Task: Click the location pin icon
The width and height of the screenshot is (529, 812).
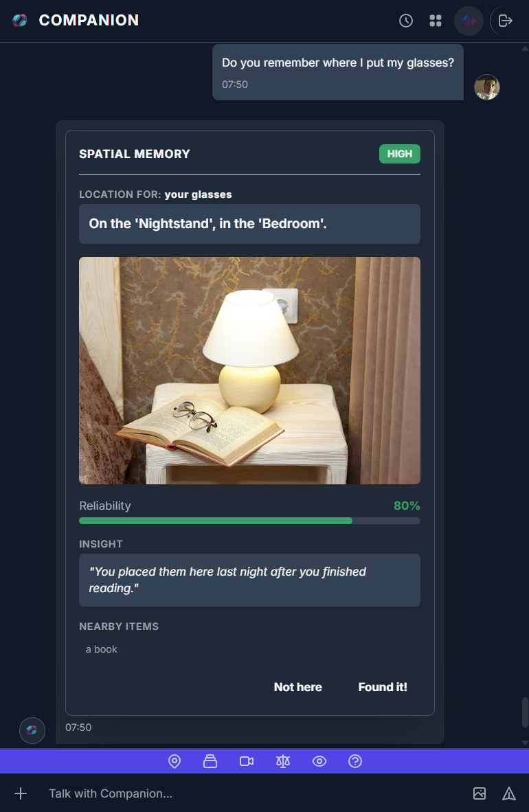Action: (175, 761)
